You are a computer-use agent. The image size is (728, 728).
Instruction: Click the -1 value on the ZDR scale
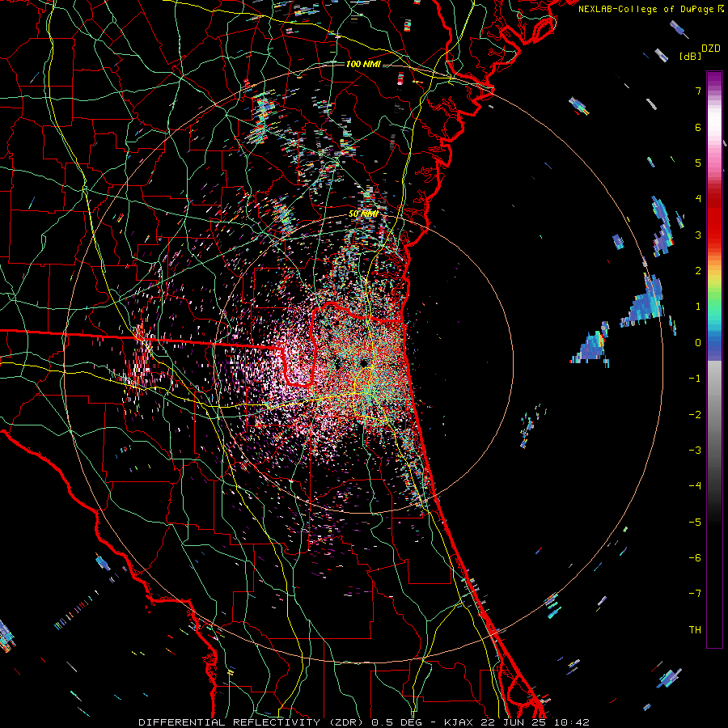tap(695, 379)
